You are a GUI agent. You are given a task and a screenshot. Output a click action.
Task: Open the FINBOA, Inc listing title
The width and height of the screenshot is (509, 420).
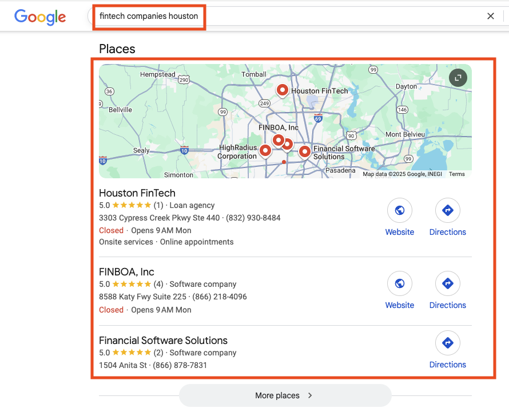126,272
